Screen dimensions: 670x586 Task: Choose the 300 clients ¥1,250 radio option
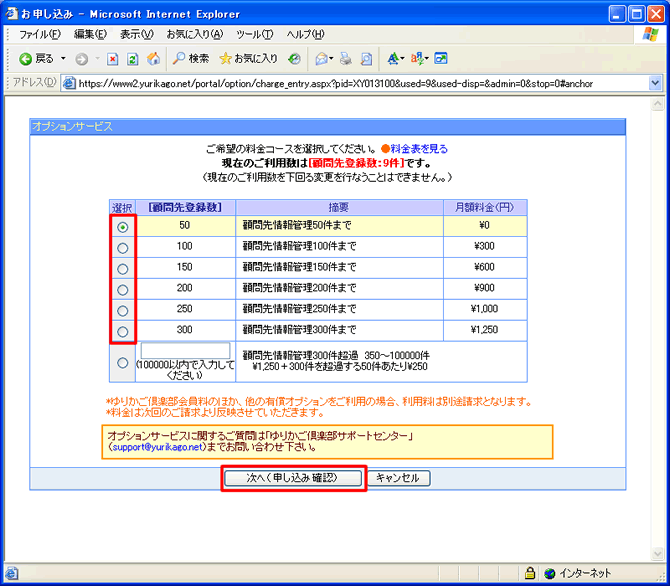click(123, 331)
